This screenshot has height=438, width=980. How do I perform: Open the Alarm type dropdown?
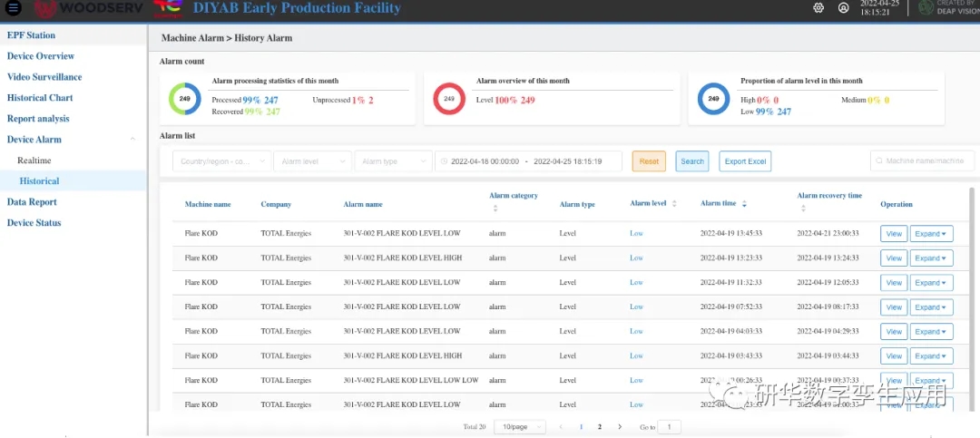click(x=392, y=161)
